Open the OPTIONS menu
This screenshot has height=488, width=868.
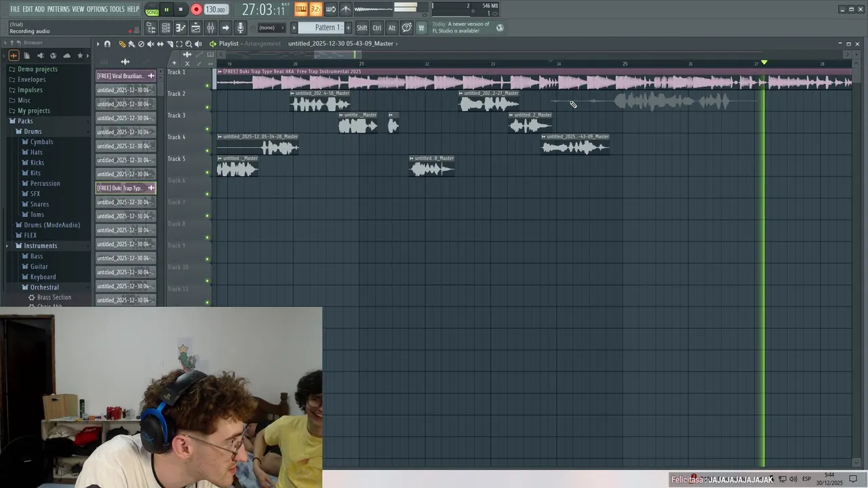97,9
